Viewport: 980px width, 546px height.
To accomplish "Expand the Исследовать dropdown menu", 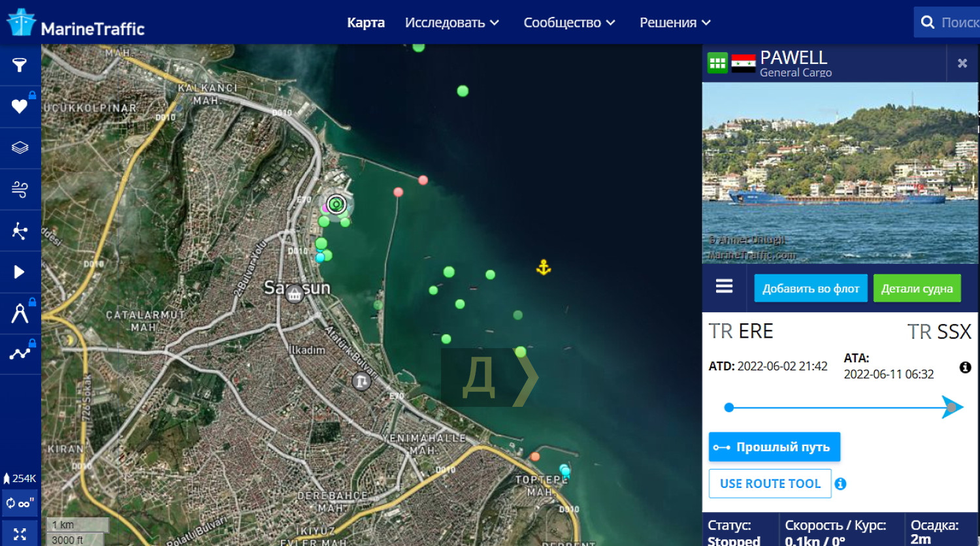I will (451, 23).
